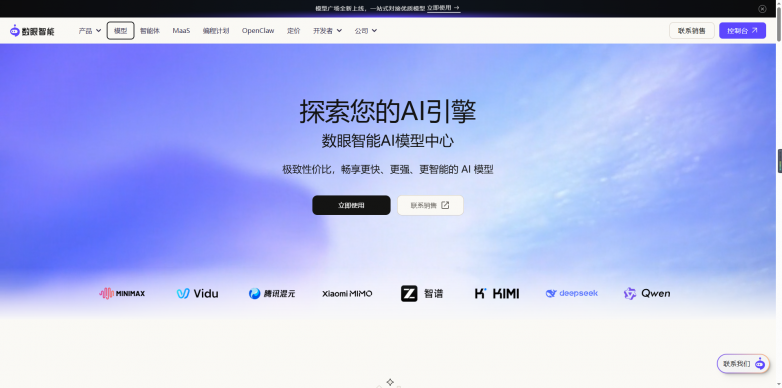Click the subtitle 数眼智能AI模型中心

point(388,141)
